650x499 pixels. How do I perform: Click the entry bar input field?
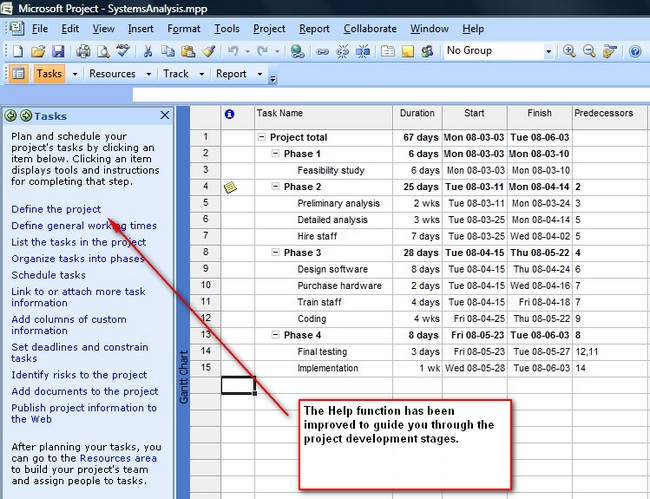(391, 95)
